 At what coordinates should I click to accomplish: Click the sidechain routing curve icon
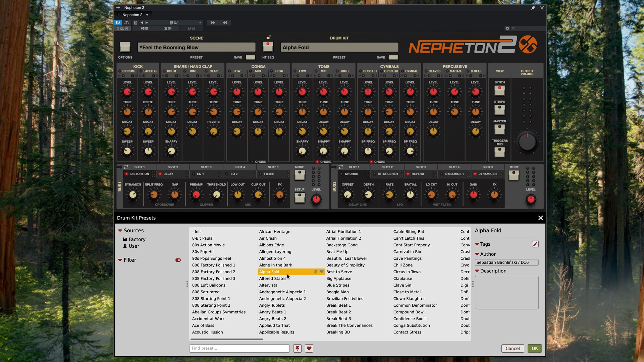coord(126,23)
